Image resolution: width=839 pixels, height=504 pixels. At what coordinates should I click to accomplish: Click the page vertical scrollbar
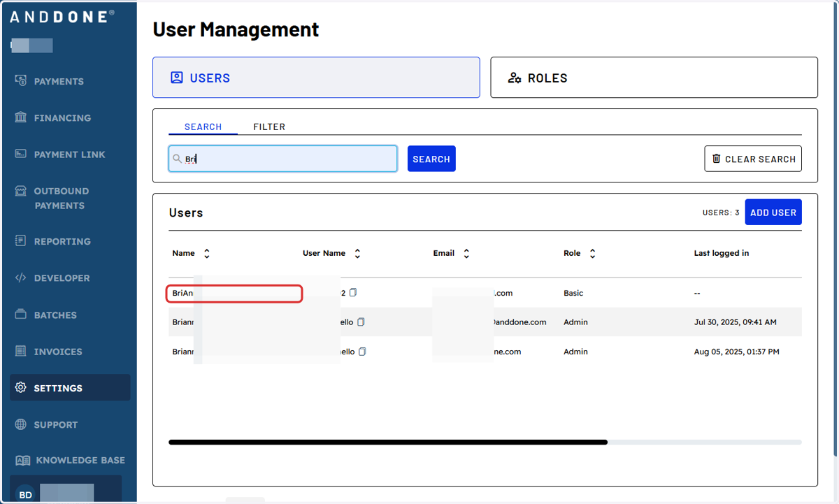836,231
